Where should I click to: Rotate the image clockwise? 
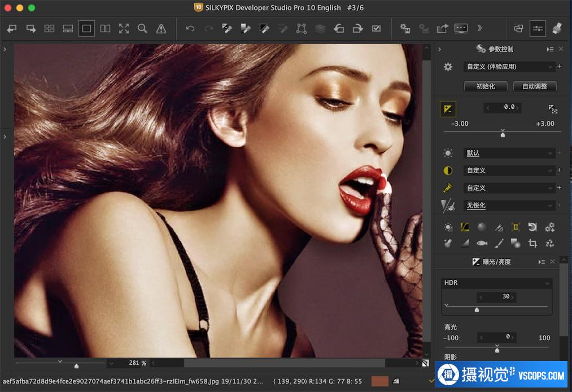pyautogui.click(x=358, y=28)
